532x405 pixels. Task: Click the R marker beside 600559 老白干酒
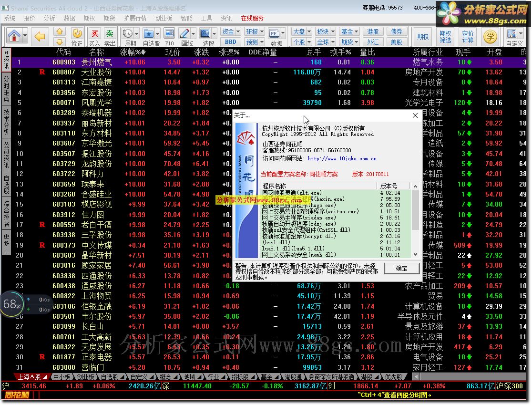pyautogui.click(x=42, y=224)
